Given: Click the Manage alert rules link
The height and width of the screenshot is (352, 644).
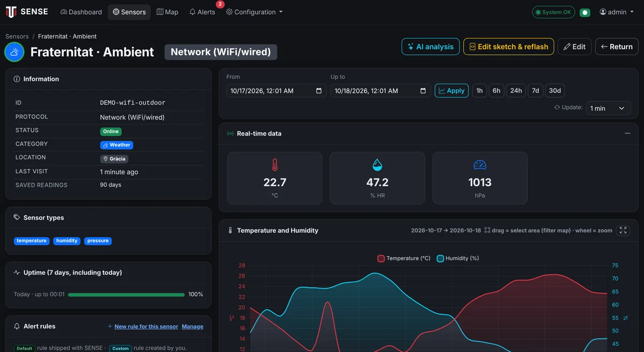Looking at the screenshot, I should [x=193, y=326].
